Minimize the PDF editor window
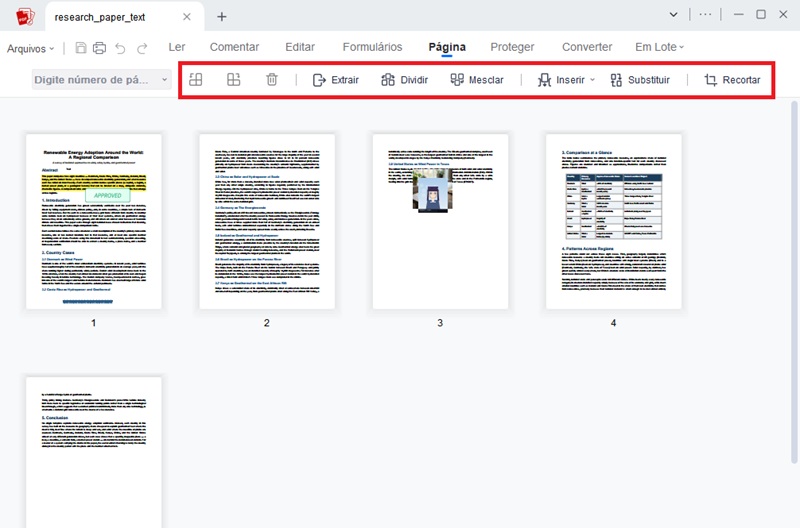This screenshot has height=528, width=800. [x=738, y=15]
